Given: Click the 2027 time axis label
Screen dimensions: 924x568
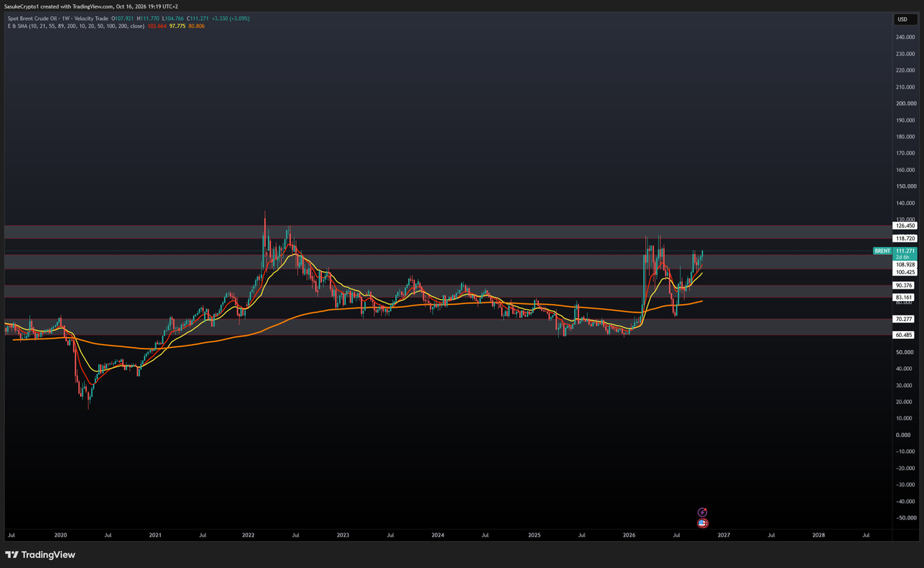Looking at the screenshot, I should (724, 534).
